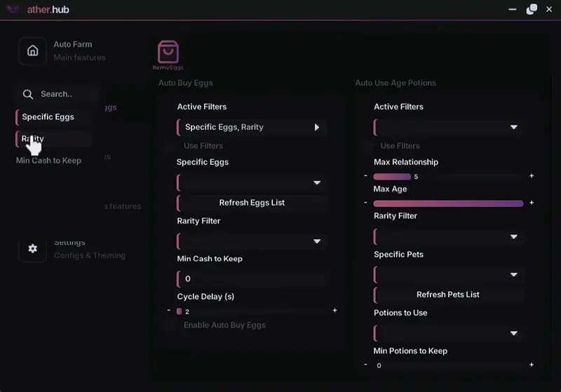561x392 pixels.
Task: Click the Settings gear icon
Action: tap(32, 248)
